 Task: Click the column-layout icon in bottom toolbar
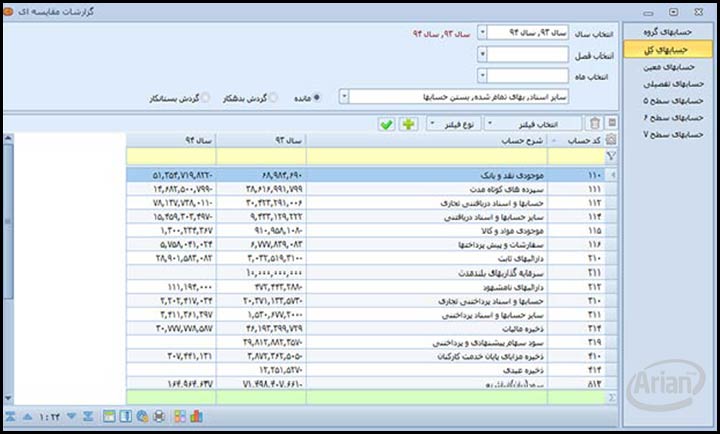click(125, 417)
